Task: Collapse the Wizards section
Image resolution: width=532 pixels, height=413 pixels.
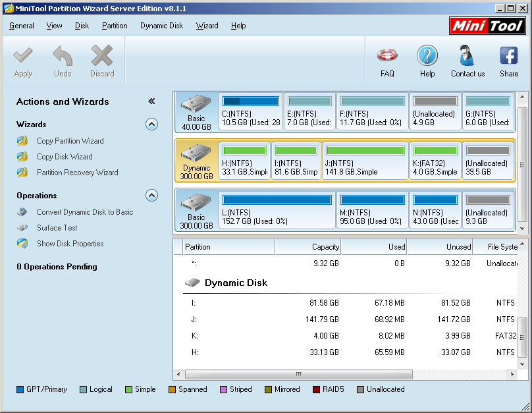Action: pyautogui.click(x=152, y=124)
